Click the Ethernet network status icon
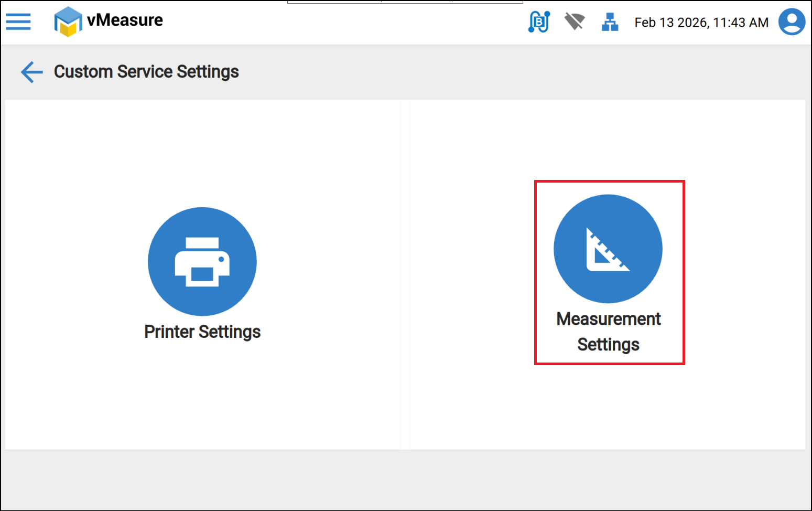The height and width of the screenshot is (511, 812). [610, 22]
